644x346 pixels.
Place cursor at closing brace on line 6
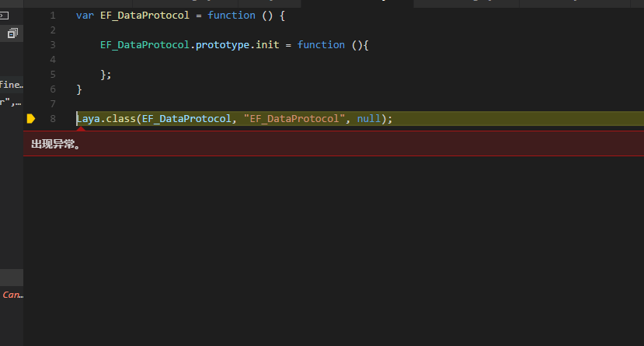coord(79,89)
